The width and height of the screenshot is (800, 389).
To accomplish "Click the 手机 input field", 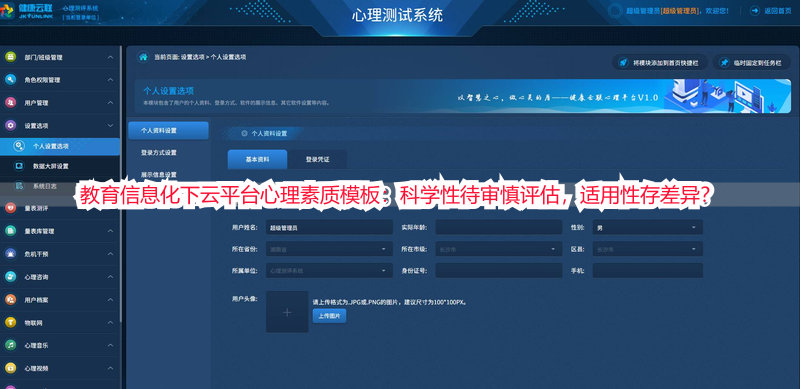I will coord(647,271).
